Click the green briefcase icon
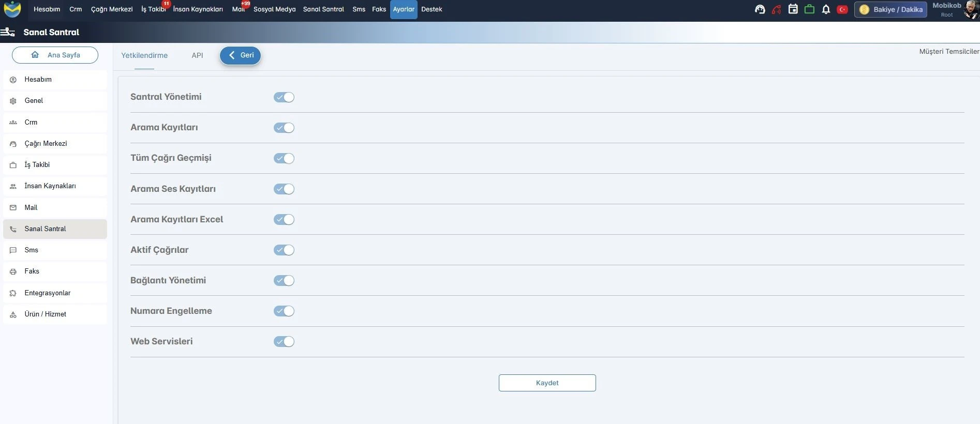 [809, 9]
